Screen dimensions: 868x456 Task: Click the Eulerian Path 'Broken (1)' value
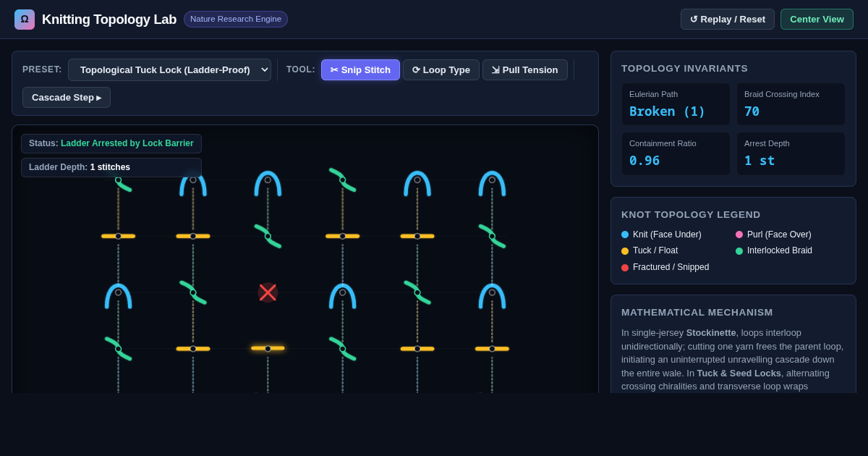point(667,111)
